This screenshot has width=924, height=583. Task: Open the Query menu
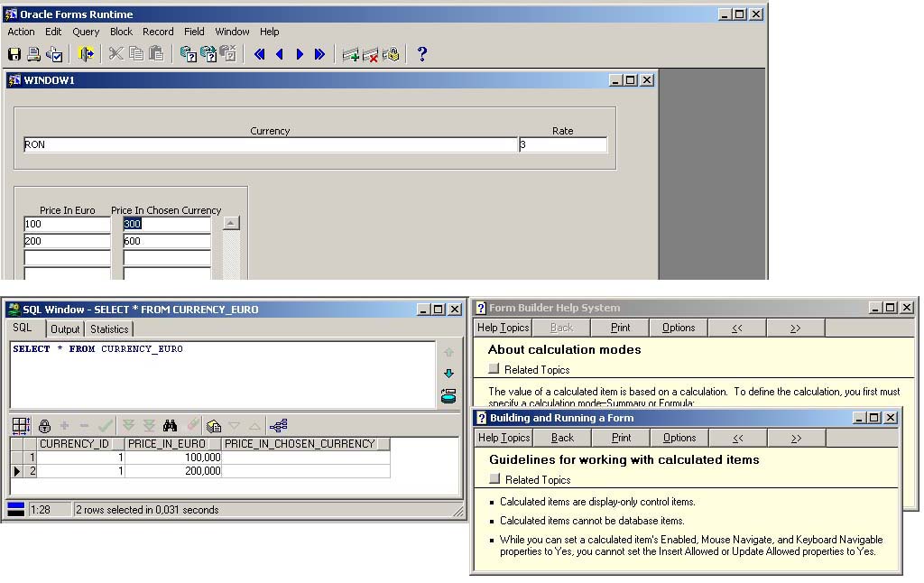pyautogui.click(x=86, y=32)
